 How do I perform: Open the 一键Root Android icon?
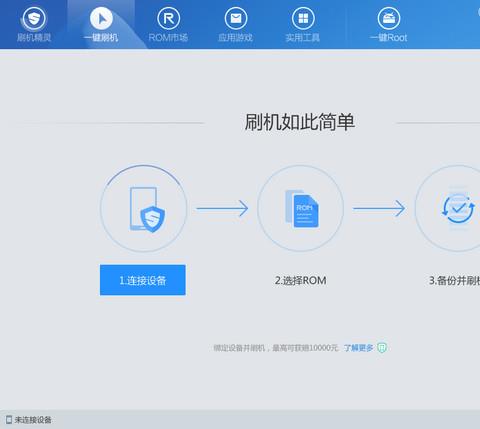click(389, 18)
